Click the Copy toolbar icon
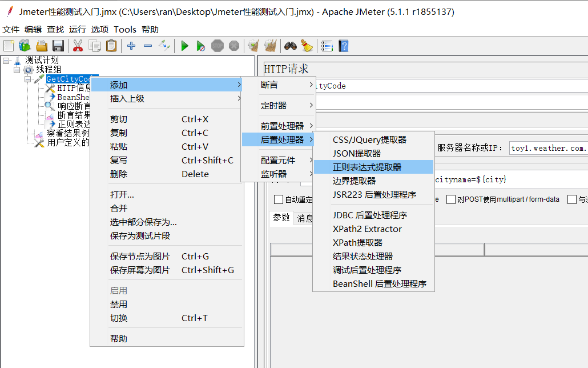Image resolution: width=588 pixels, height=368 pixels. (95, 46)
